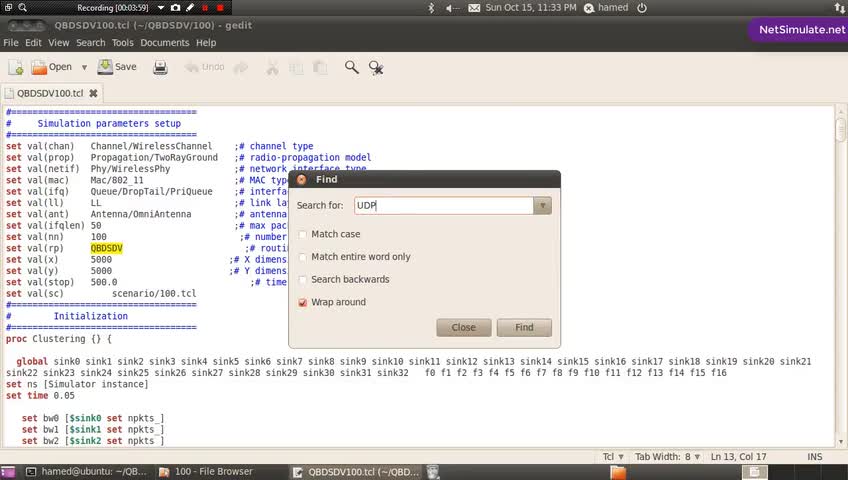Viewport: 848px width, 480px height.
Task: Click the 'scenario/100.tcl' value in the editor
Action: coord(154,294)
